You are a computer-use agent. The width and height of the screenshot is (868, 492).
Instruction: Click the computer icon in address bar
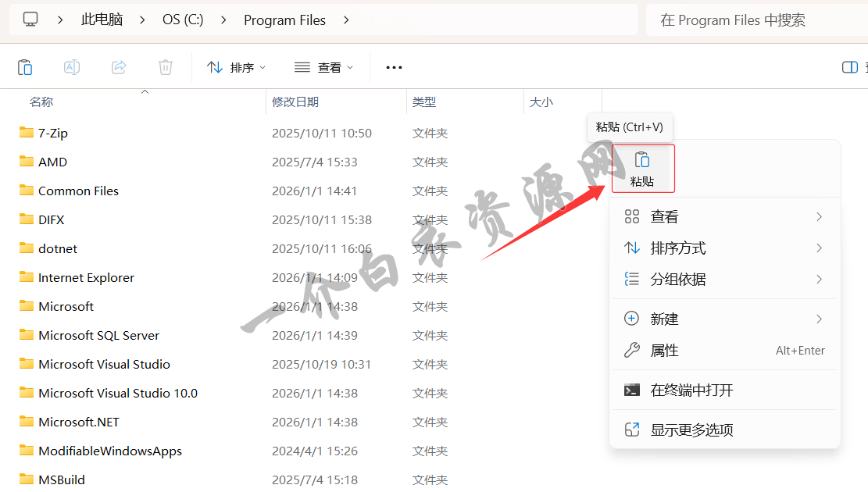30,20
